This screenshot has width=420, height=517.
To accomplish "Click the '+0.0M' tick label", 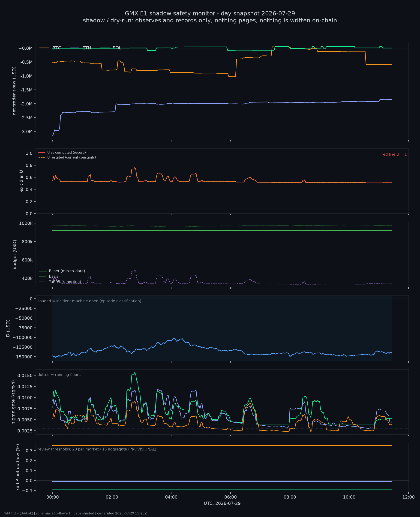I will 25,48.
